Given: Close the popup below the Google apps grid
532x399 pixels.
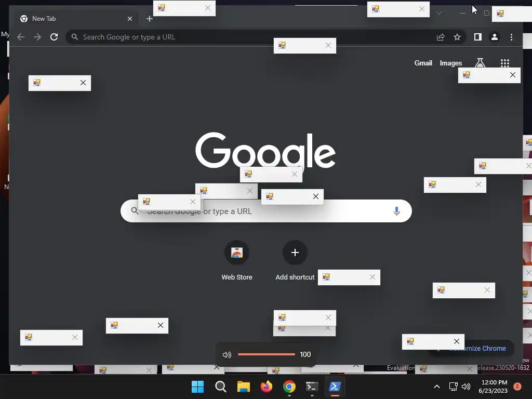Looking at the screenshot, I should pos(512,75).
